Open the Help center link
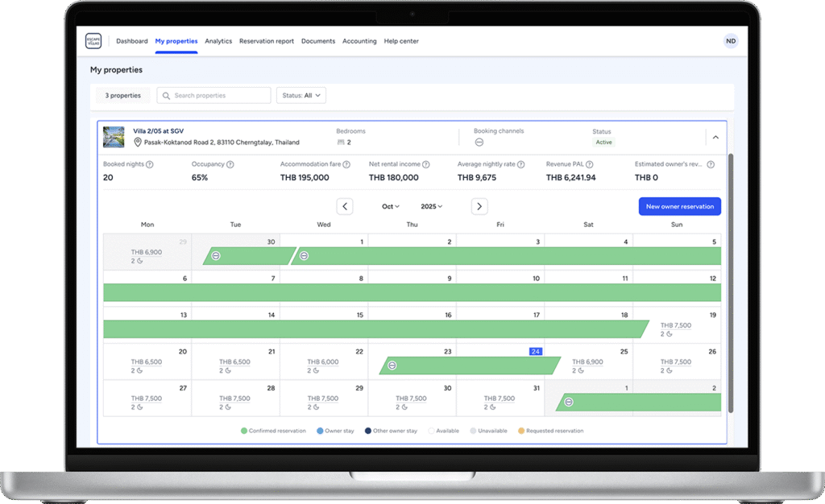Image resolution: width=825 pixels, height=504 pixels. (401, 41)
